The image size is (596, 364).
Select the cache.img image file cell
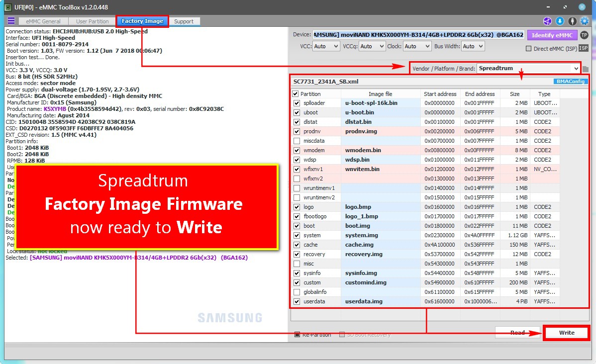point(381,245)
